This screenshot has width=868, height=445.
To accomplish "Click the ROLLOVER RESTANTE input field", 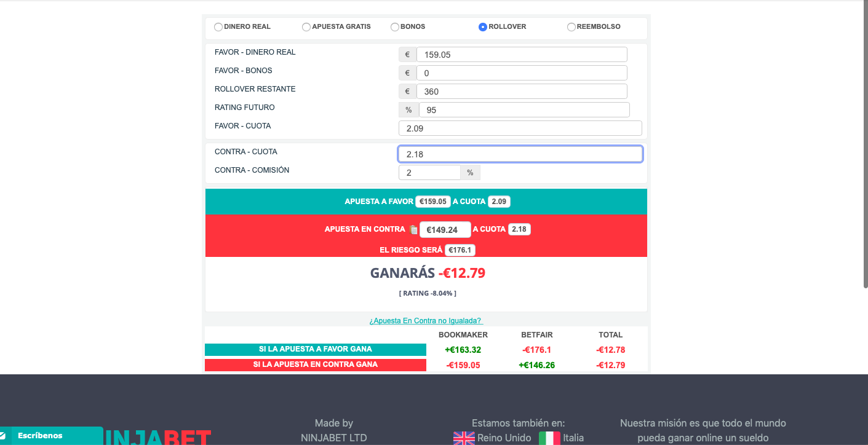I will [x=522, y=92].
